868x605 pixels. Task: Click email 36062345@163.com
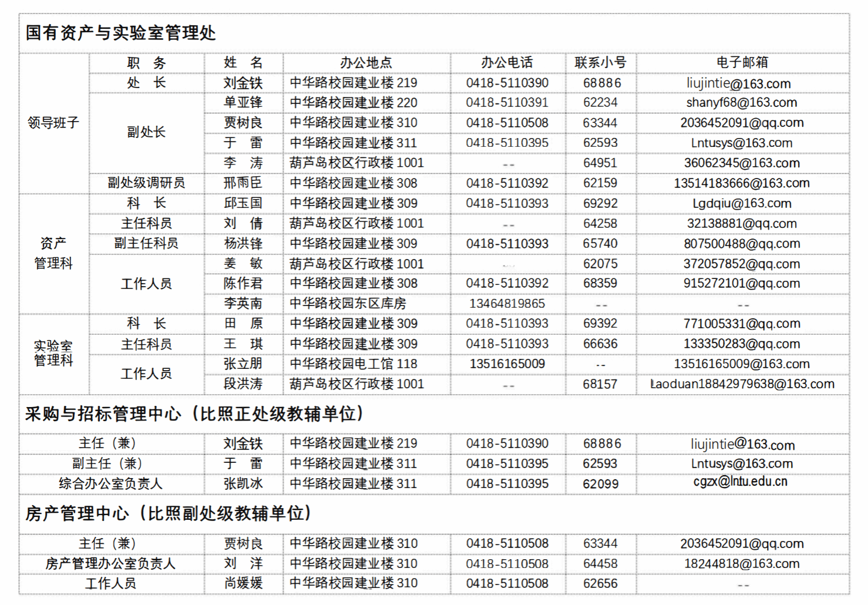(x=741, y=163)
